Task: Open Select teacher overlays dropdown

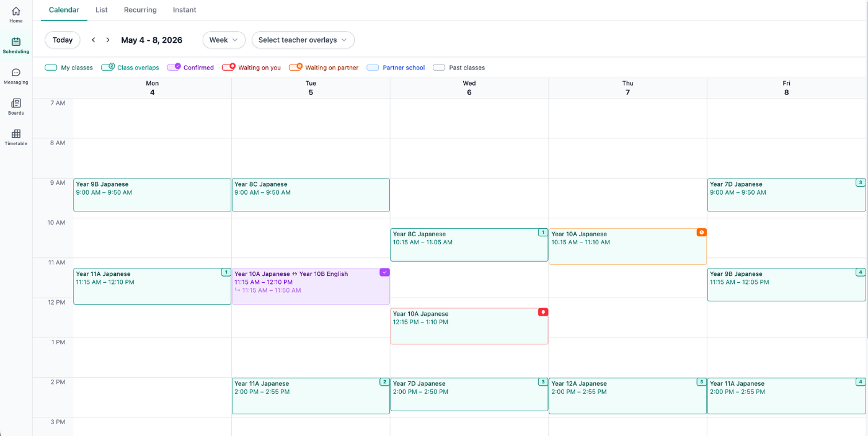Action: pos(303,40)
